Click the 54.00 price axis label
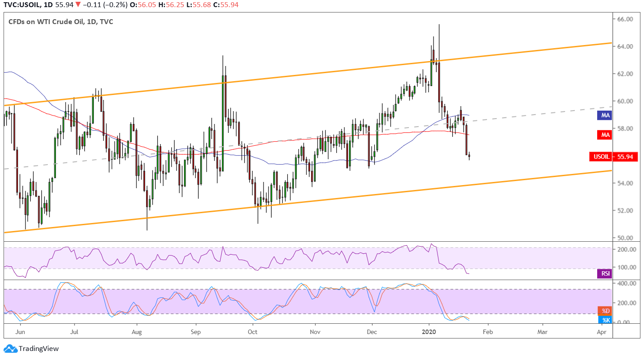644x359 pixels. [625, 183]
